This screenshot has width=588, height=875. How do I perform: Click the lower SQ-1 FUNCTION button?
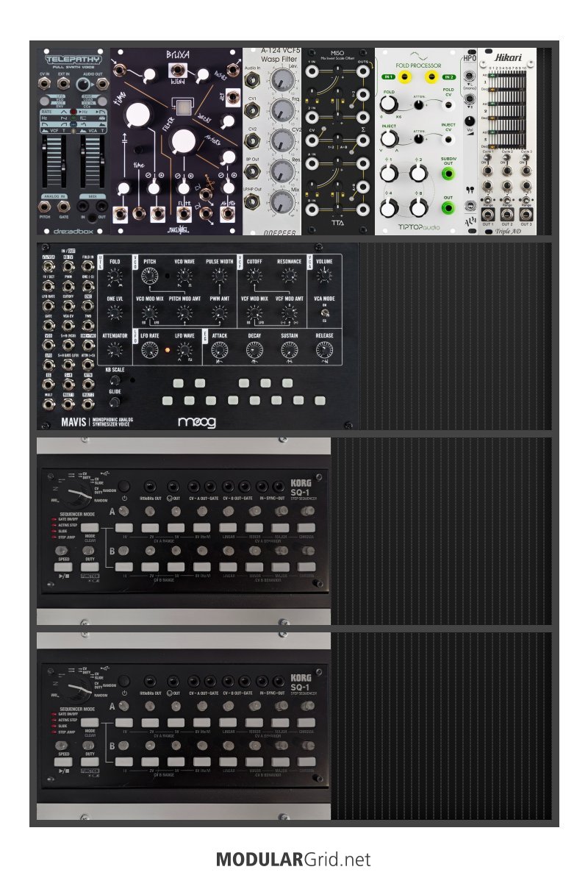point(90,762)
